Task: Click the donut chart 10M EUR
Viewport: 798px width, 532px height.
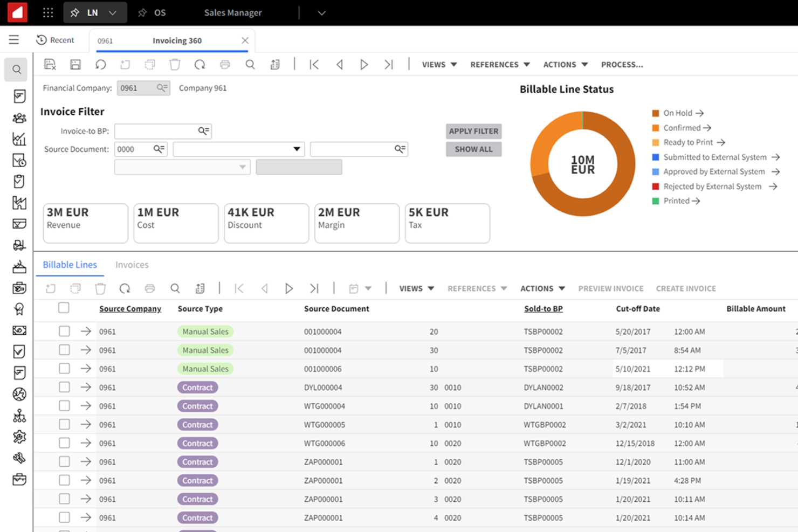Action: pyautogui.click(x=583, y=164)
